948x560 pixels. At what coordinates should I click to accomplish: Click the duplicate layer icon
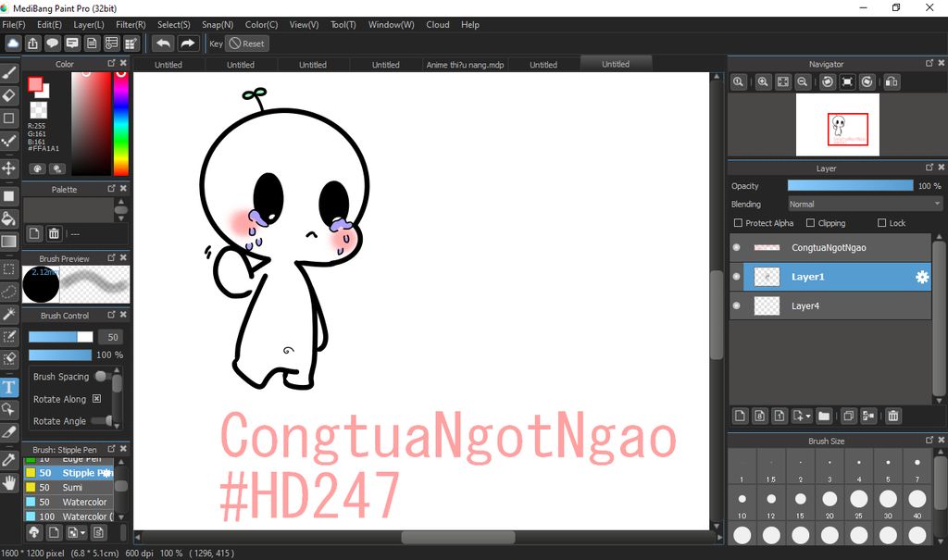coord(849,417)
